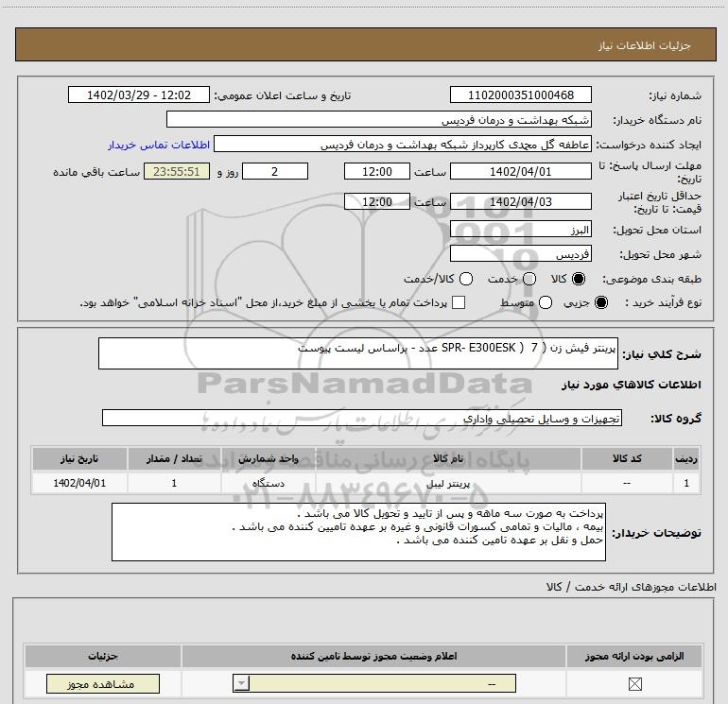Click the مشاهده مجوز button
The height and width of the screenshot is (704, 728).
[x=103, y=684]
